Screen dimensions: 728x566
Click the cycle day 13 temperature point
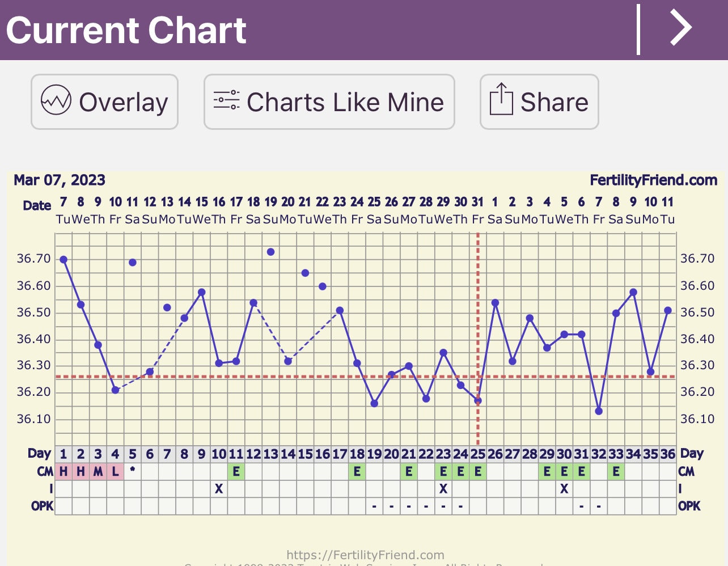[x=271, y=252]
